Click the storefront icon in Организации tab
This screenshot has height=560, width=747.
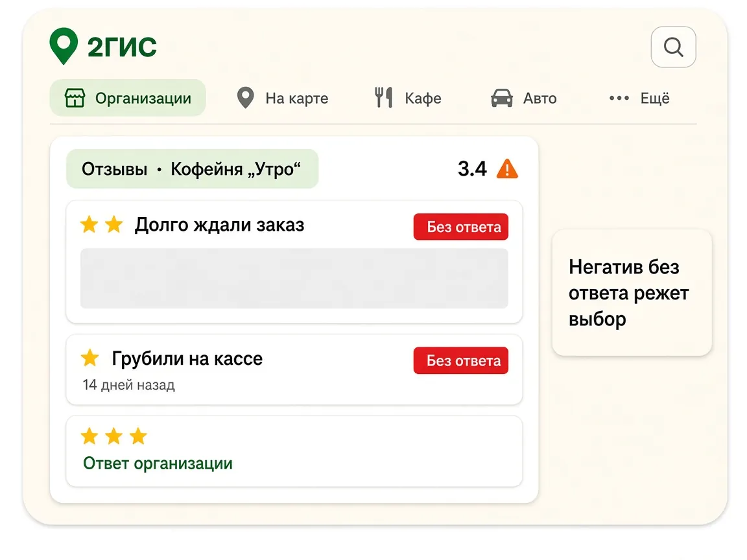click(x=75, y=98)
